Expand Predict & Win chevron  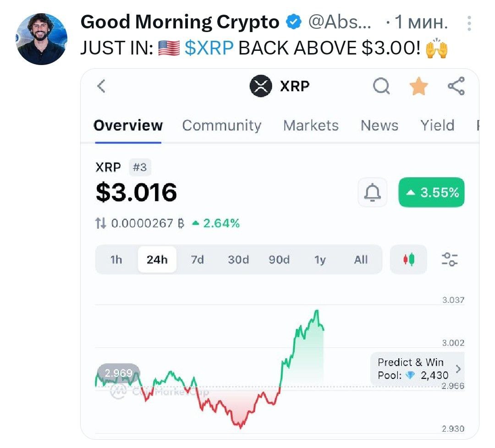(x=458, y=368)
